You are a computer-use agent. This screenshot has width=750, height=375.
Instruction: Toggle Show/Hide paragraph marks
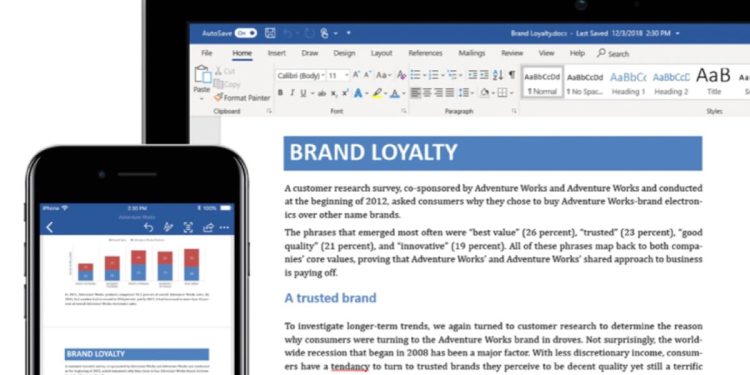pyautogui.click(x=512, y=75)
